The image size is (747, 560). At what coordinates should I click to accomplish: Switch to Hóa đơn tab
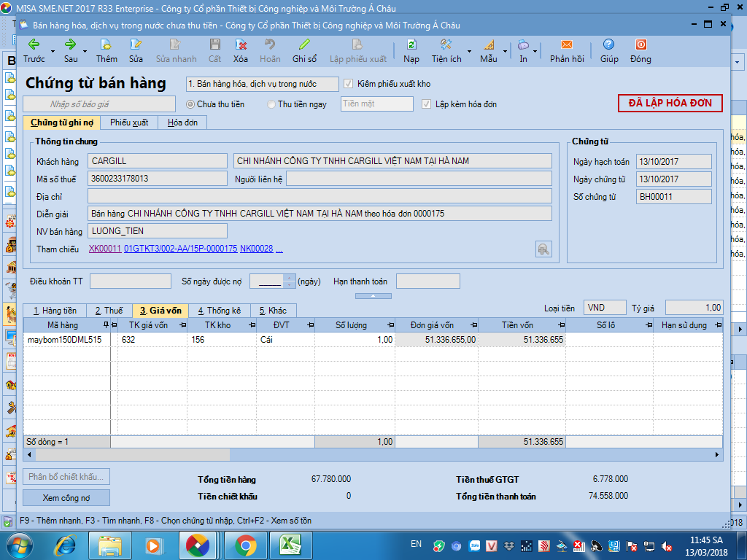[x=182, y=122]
